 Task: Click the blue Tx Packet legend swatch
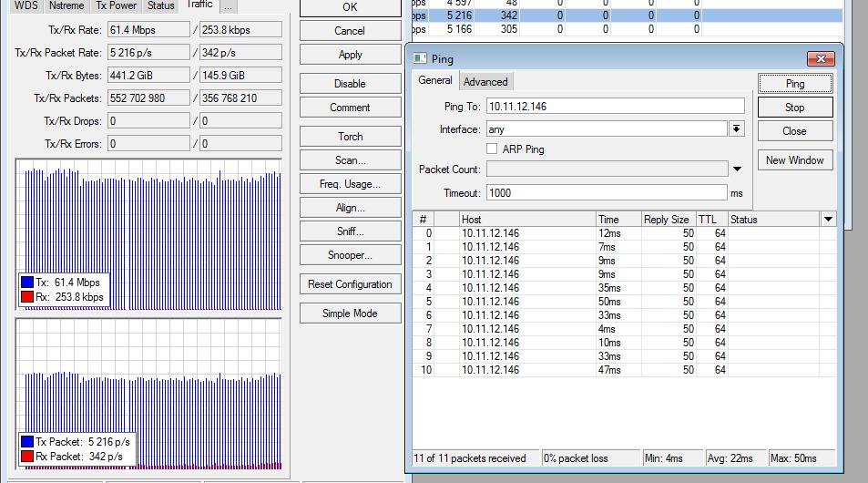(x=27, y=442)
